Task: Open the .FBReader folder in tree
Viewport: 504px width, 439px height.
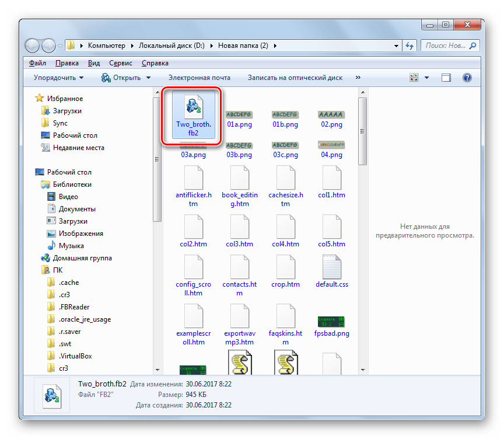Action: tap(73, 307)
